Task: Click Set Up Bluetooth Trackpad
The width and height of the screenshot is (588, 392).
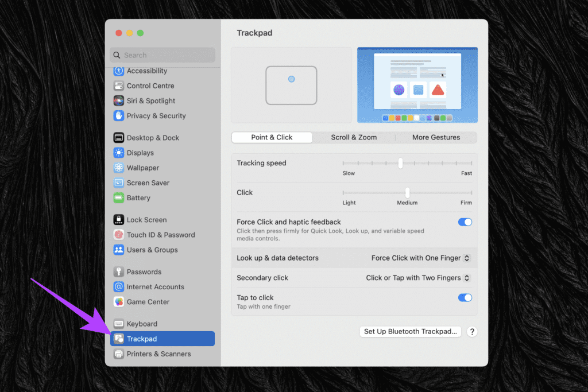Action: pyautogui.click(x=410, y=331)
